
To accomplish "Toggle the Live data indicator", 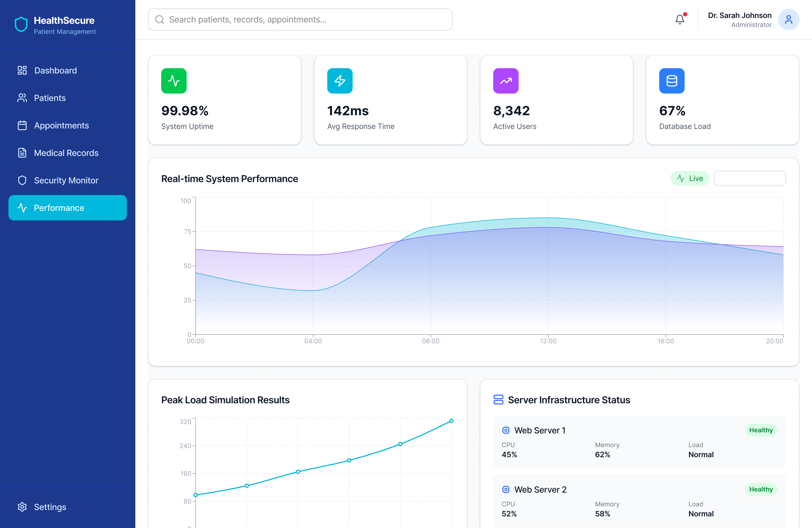I will point(689,178).
